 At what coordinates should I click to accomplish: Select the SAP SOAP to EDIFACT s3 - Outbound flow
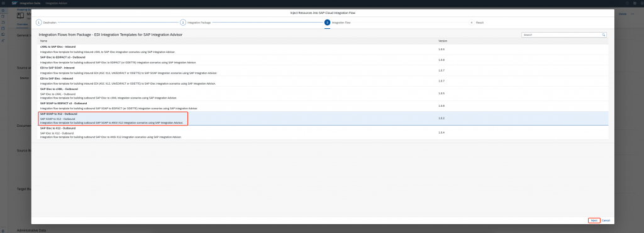point(322,106)
